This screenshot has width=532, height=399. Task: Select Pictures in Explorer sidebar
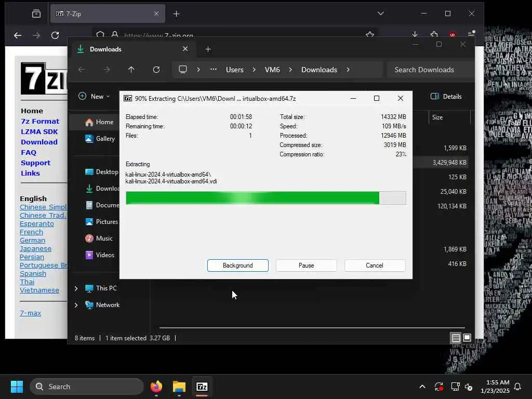[101, 221]
